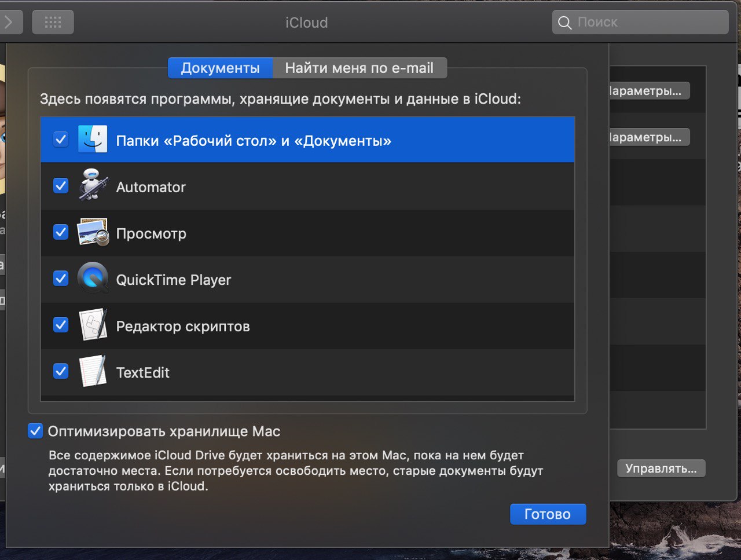This screenshot has width=741, height=560.
Task: Toggle the Automator checkbox
Action: 61,185
